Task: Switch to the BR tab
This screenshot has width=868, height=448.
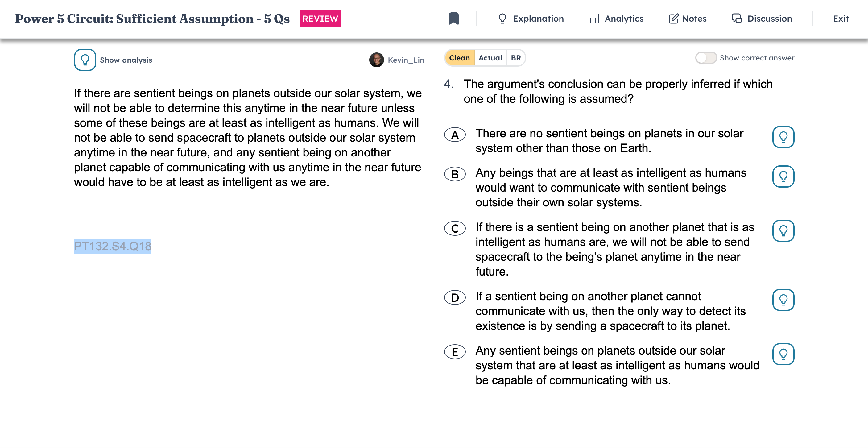Action: (x=515, y=58)
